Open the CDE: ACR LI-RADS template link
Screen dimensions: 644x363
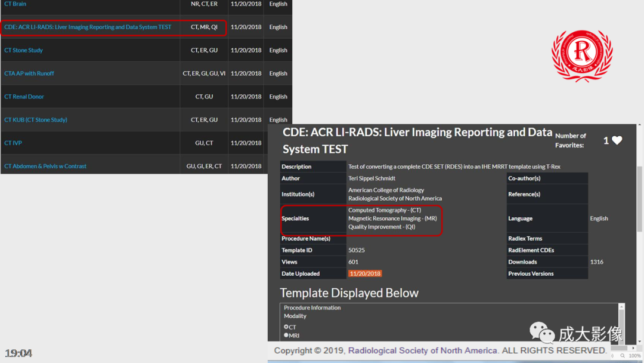coord(88,27)
